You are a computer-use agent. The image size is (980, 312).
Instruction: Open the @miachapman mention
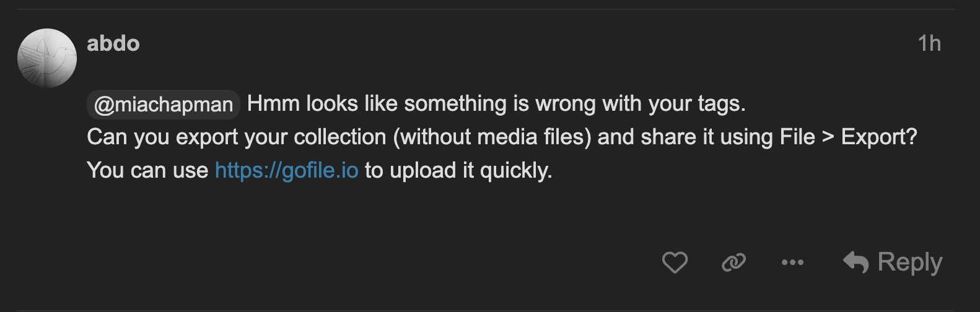164,104
